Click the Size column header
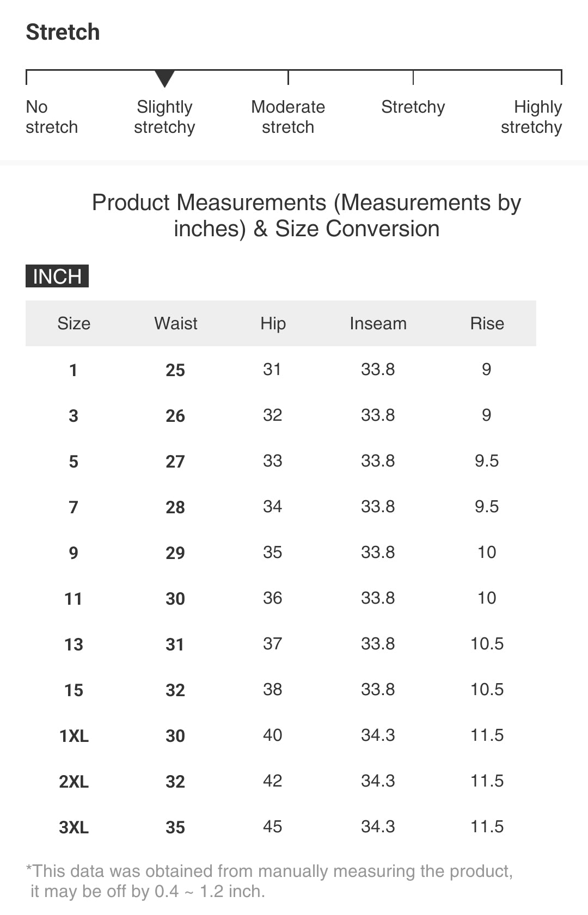The width and height of the screenshot is (588, 915). coord(74,323)
